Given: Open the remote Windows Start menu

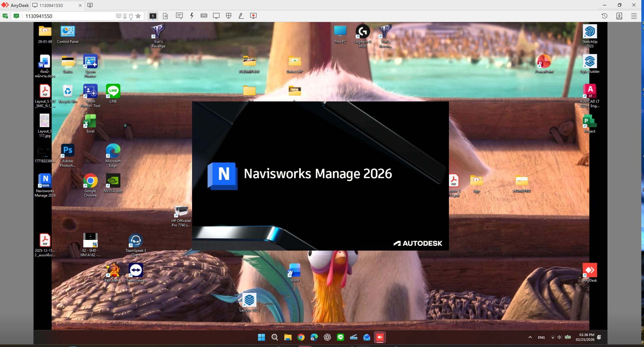Looking at the screenshot, I should tap(262, 337).
